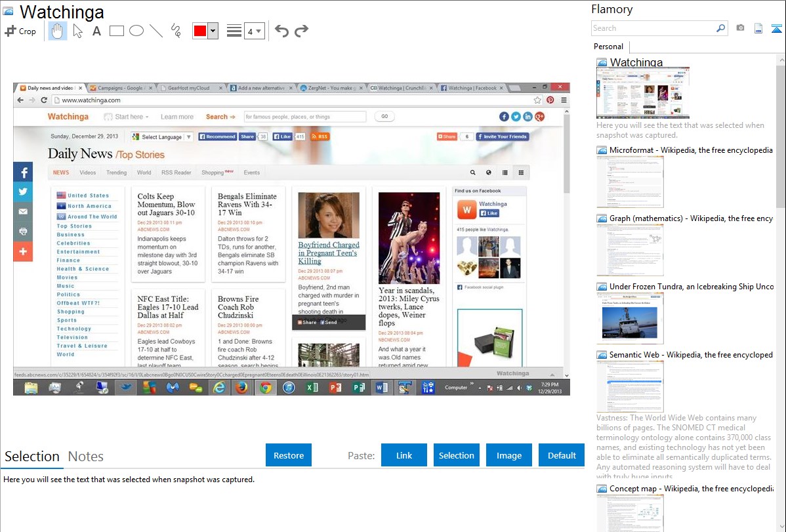Click the Facebook share side button
Viewport: 786px width, 532px height.
pyautogui.click(x=23, y=173)
